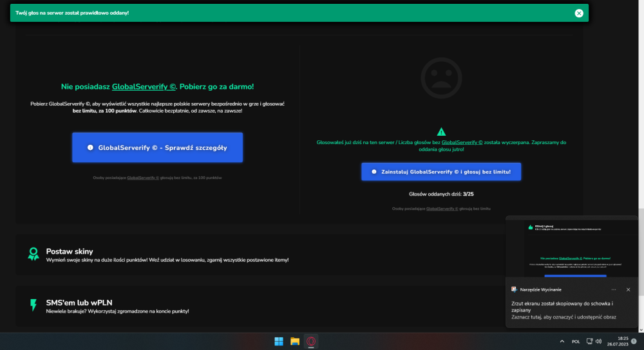The height and width of the screenshot is (350, 644).
Task: Click Głosów oddanych dziś: 3/25 counter
Action: coord(441,194)
